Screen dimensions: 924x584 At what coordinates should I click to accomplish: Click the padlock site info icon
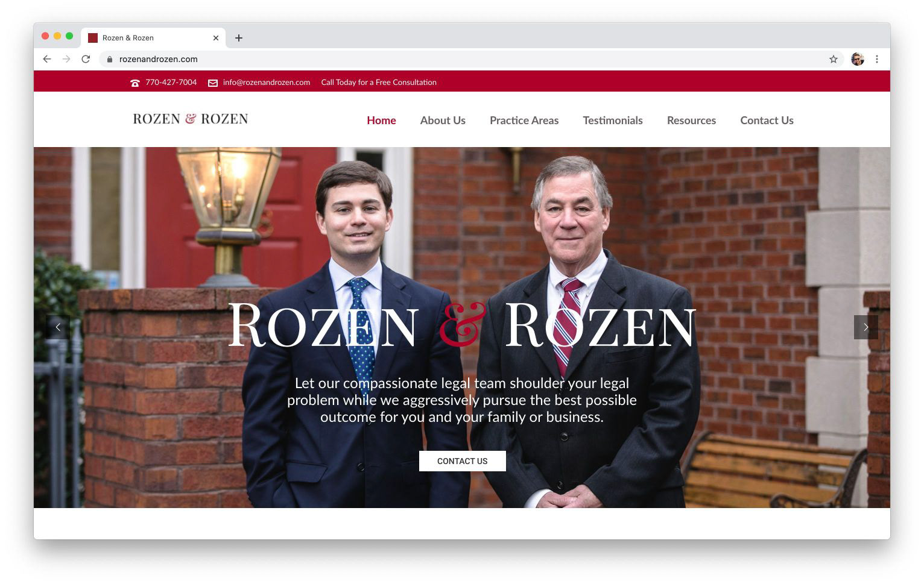pos(110,59)
